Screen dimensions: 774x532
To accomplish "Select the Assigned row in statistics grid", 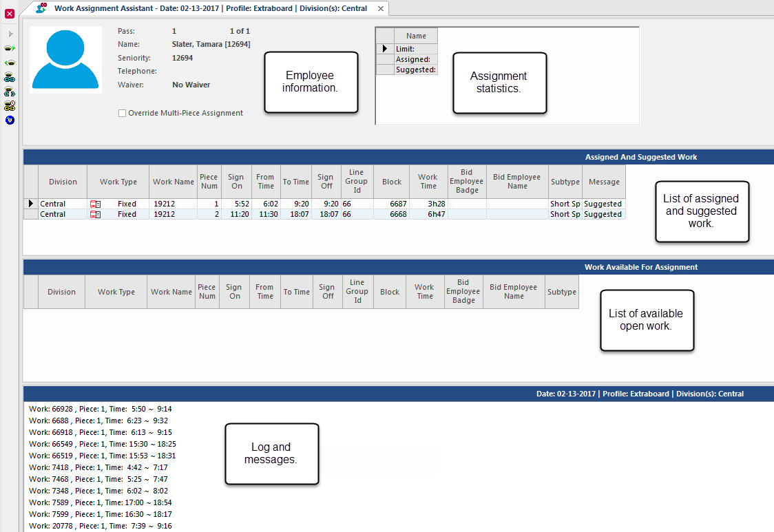I will (x=413, y=59).
